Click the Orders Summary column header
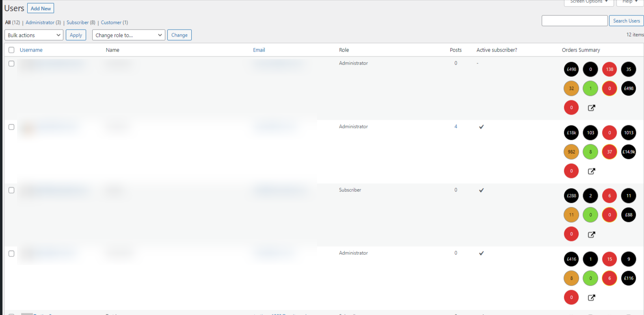Image resolution: width=644 pixels, height=315 pixels. coord(581,50)
